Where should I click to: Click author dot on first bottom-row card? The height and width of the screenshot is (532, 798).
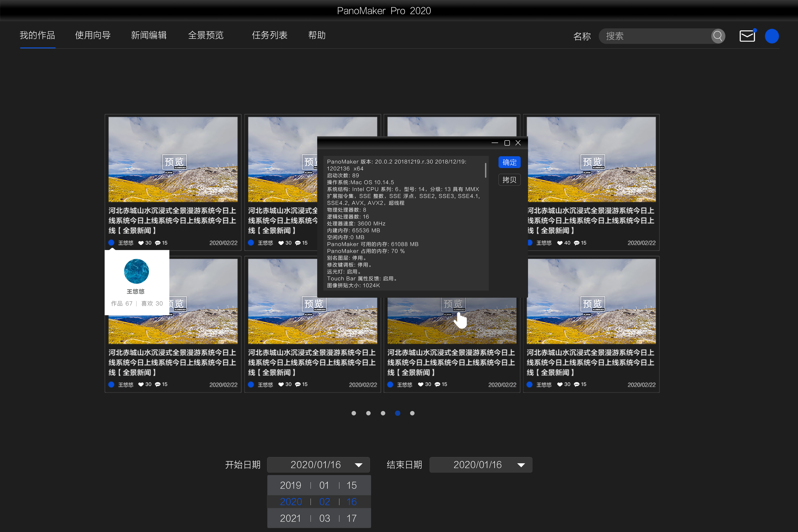point(111,384)
